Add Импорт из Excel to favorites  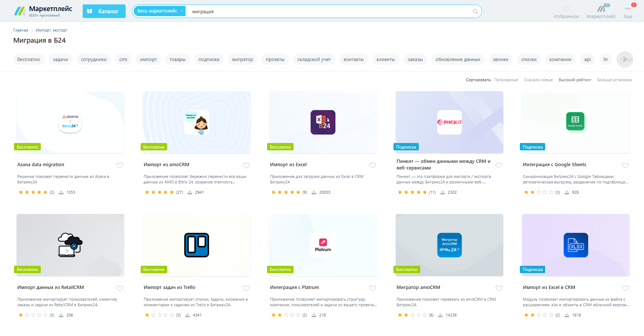(x=373, y=165)
